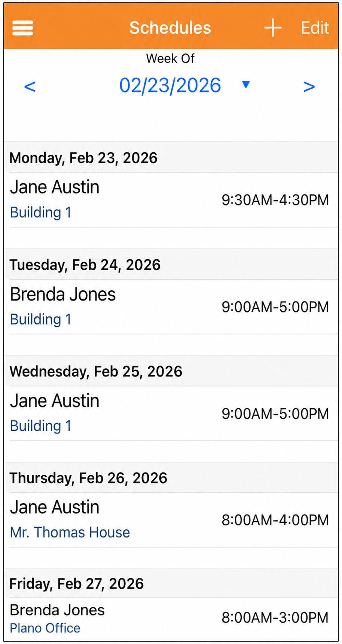Go to previous week arrow
Viewport: 342px width, 644px height.
point(30,86)
